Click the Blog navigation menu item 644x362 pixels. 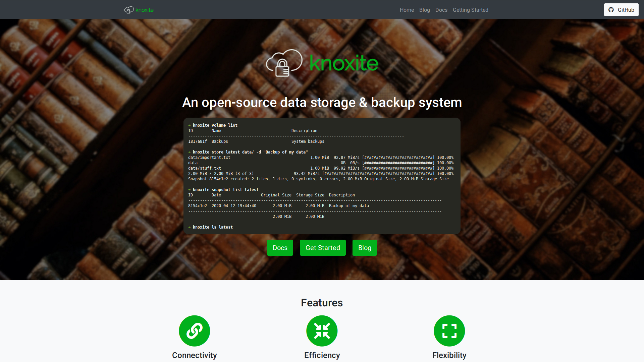[x=424, y=10]
